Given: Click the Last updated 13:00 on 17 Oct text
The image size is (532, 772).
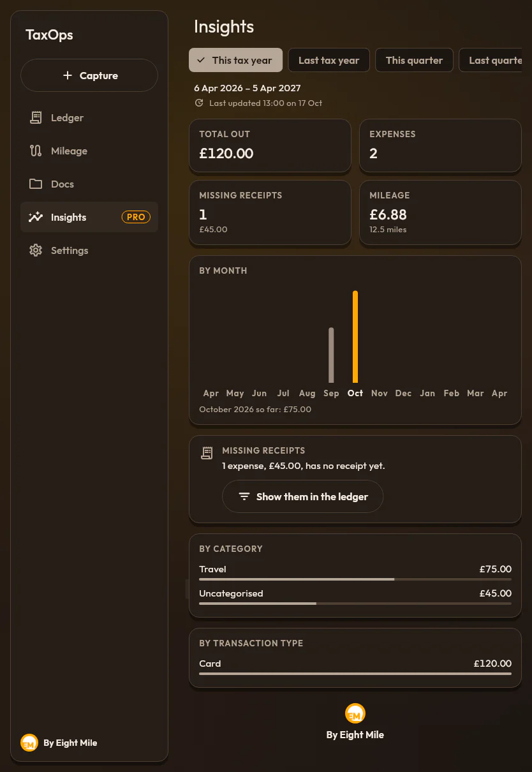Looking at the screenshot, I should pos(265,103).
